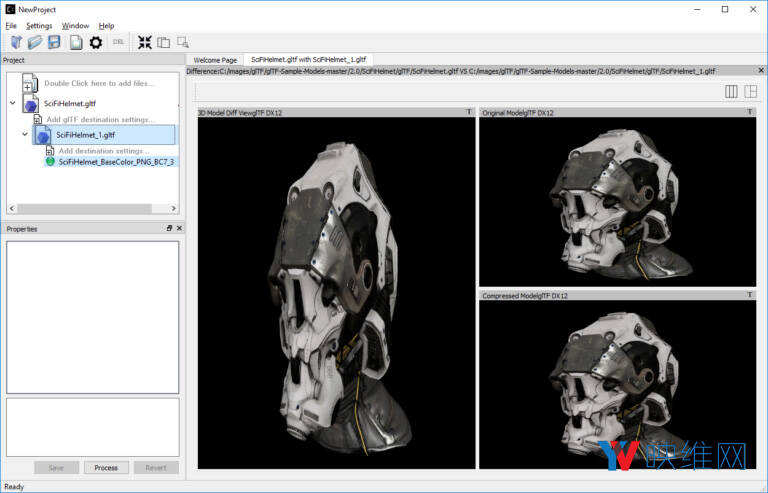Switch to the Welcome Page tab
This screenshot has height=493, width=768.
(215, 60)
